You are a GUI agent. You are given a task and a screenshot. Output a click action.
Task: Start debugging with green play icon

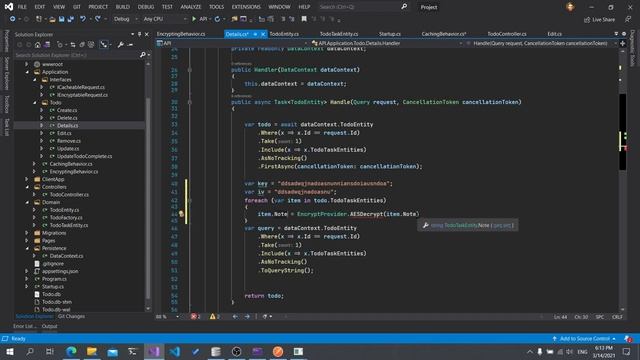(x=194, y=19)
